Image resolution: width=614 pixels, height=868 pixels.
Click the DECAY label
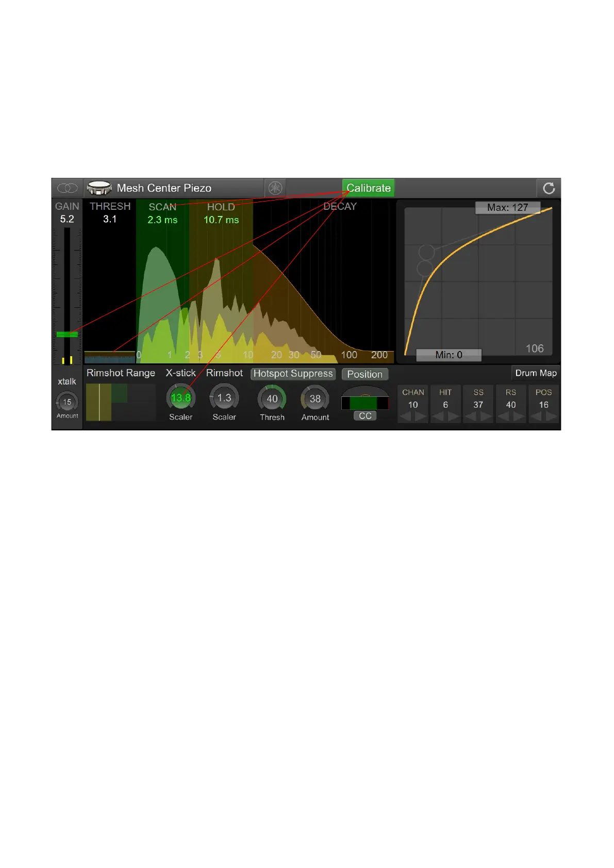340,206
